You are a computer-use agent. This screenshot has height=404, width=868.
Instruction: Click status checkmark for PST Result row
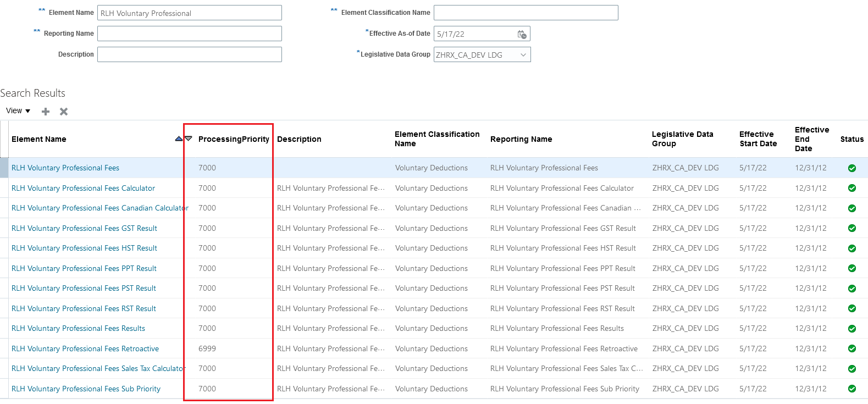coord(852,289)
